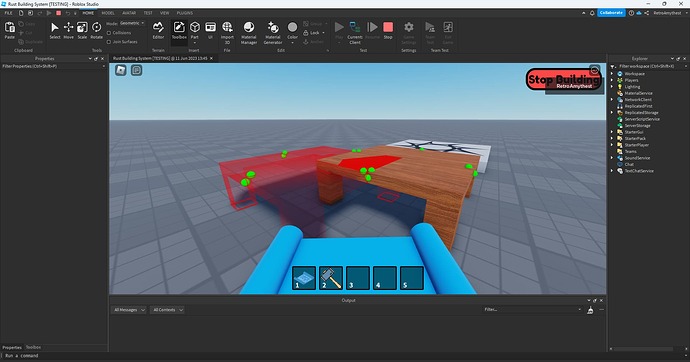Clear the output with the broom icon

point(590,310)
